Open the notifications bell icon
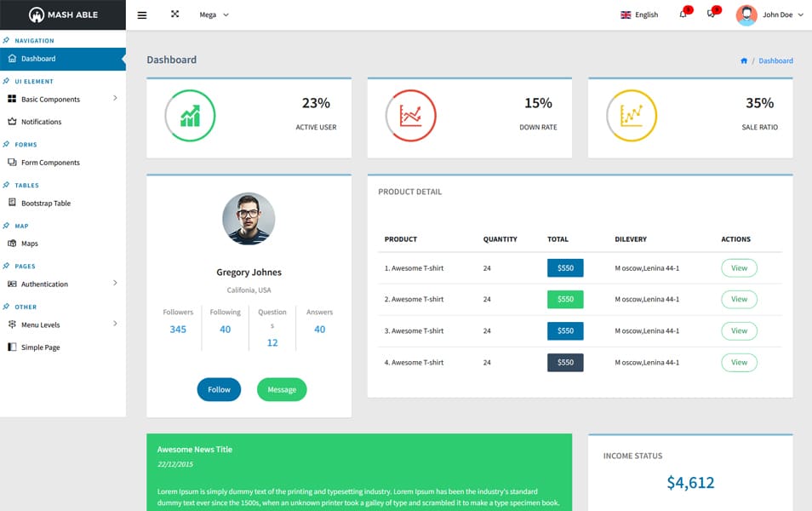The height and width of the screenshot is (511, 812). (x=683, y=15)
